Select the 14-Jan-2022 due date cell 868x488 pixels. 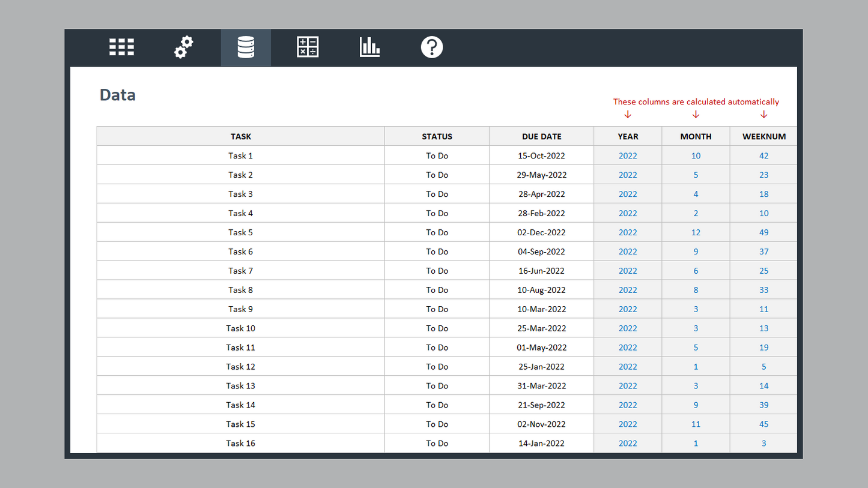tap(541, 444)
